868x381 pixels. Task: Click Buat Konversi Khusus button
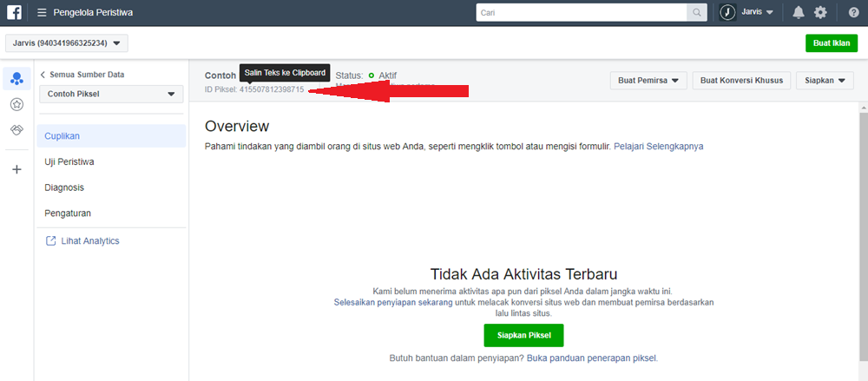(741, 81)
